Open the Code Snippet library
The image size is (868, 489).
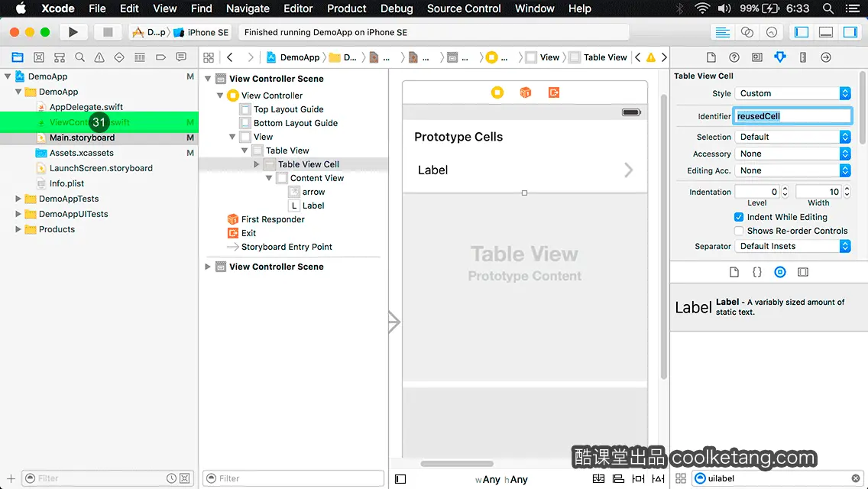[x=756, y=272]
